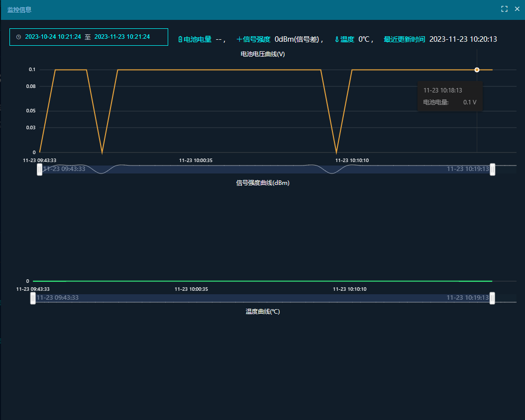Click the 2023-11-23 10:20:13 update time value

(x=463, y=39)
